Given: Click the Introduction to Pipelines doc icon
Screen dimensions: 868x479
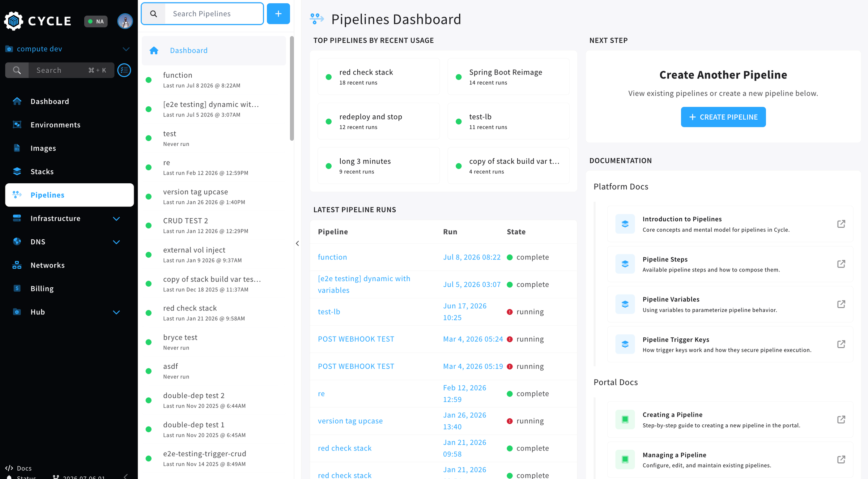Looking at the screenshot, I should (625, 224).
